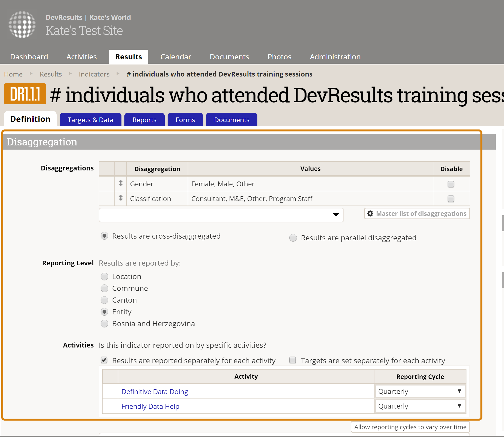Screen dimensions: 504x437
Task: Open the Friendly Data Help activity link
Action: point(150,406)
